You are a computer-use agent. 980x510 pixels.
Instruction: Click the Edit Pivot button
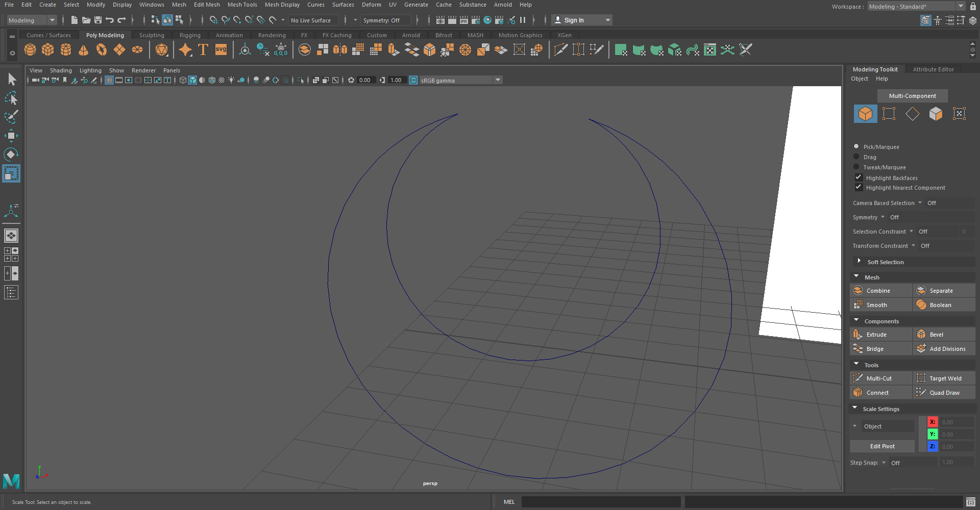tap(882, 446)
